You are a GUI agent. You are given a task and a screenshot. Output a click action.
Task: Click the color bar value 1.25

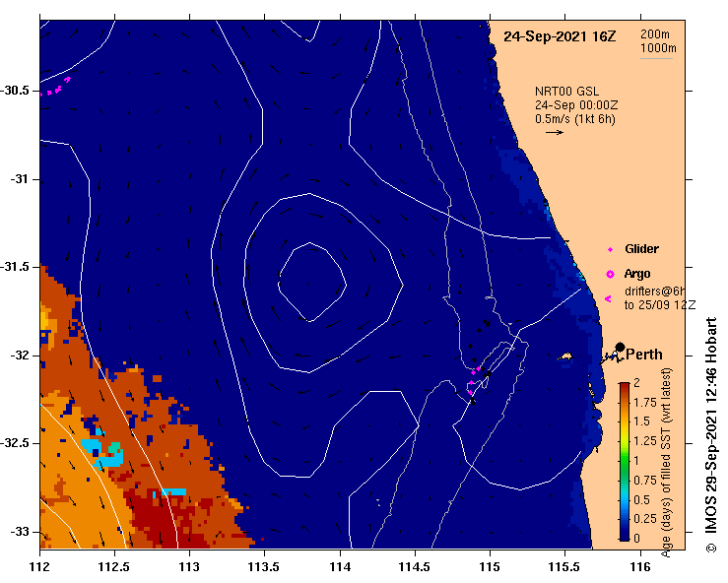pos(645,441)
